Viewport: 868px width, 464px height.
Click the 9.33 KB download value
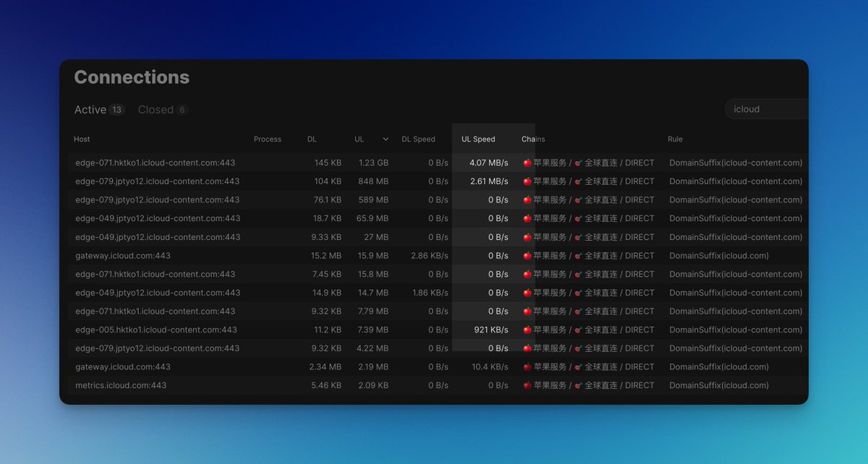point(327,237)
